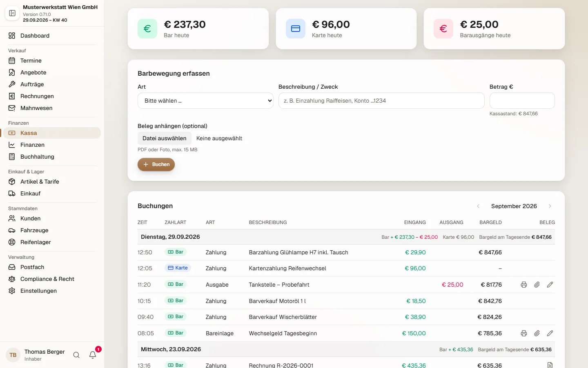Print receipt for Tankstelle – Probefahrt
This screenshot has height=368, width=588.
tap(524, 285)
